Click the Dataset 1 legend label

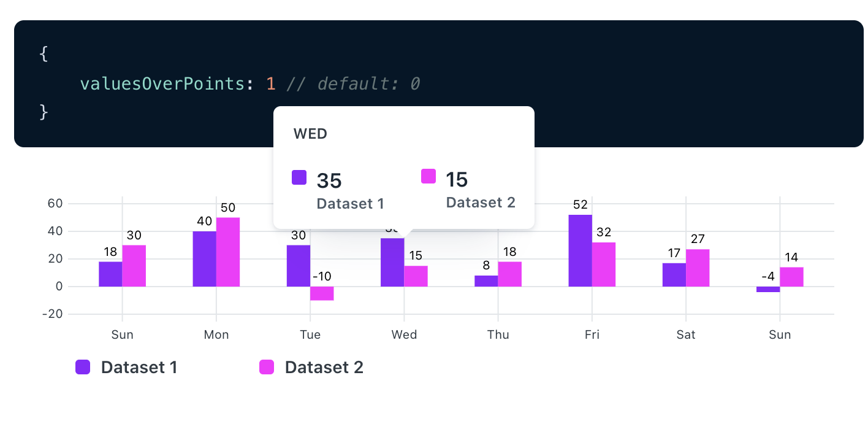[139, 367]
